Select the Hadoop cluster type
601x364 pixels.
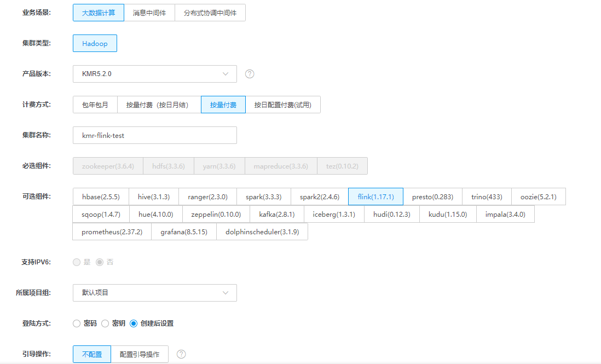click(95, 43)
